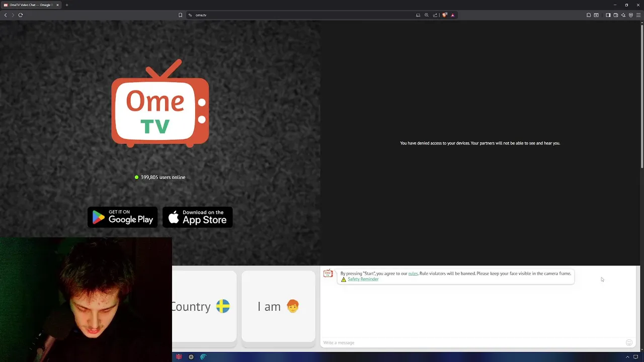
Task: Reload the ome.tv page
Action: [x=21, y=15]
